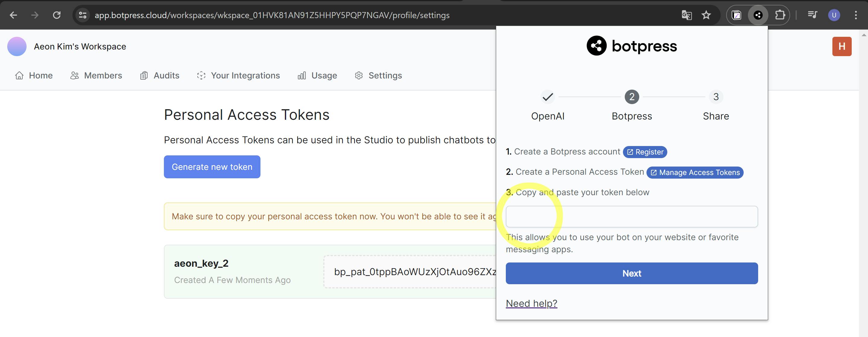Screen dimensions: 868x337
Task: Open Chrome three-dot menu
Action: pos(856,15)
